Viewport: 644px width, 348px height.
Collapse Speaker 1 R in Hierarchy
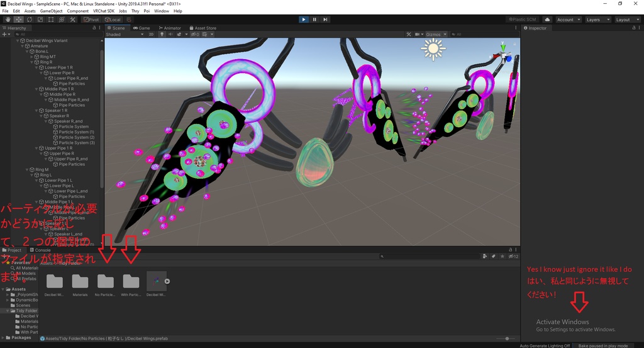37,111
